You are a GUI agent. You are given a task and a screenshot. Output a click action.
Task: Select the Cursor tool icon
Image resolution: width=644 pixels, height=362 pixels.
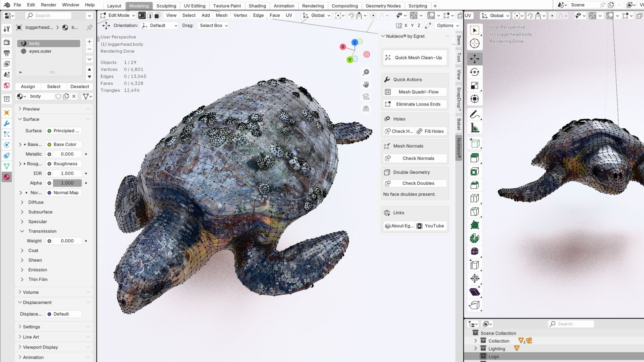coord(474,43)
